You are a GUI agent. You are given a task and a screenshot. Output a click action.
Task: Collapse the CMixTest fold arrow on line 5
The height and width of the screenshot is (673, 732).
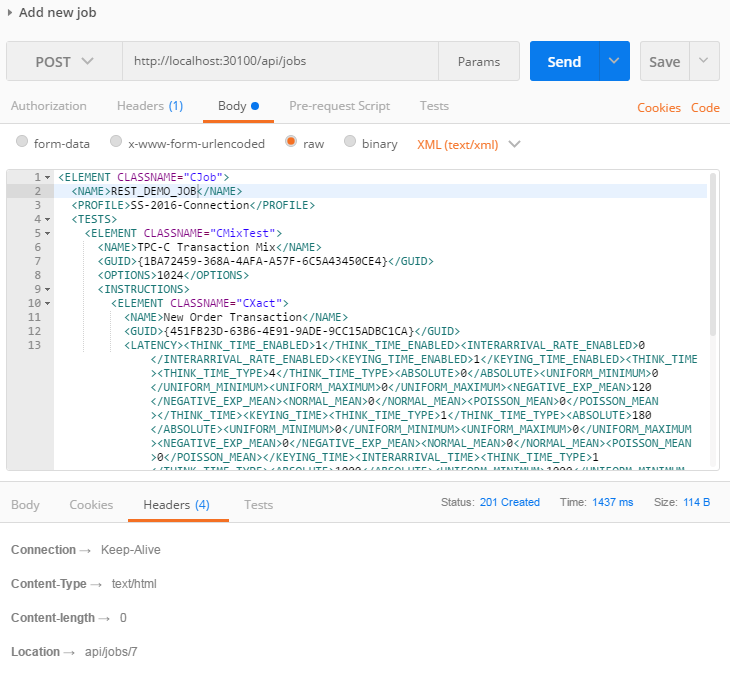point(48,233)
